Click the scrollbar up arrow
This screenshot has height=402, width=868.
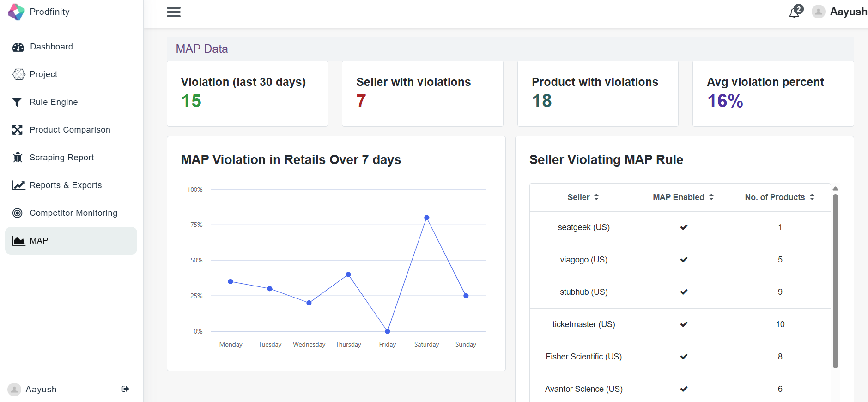pos(835,189)
